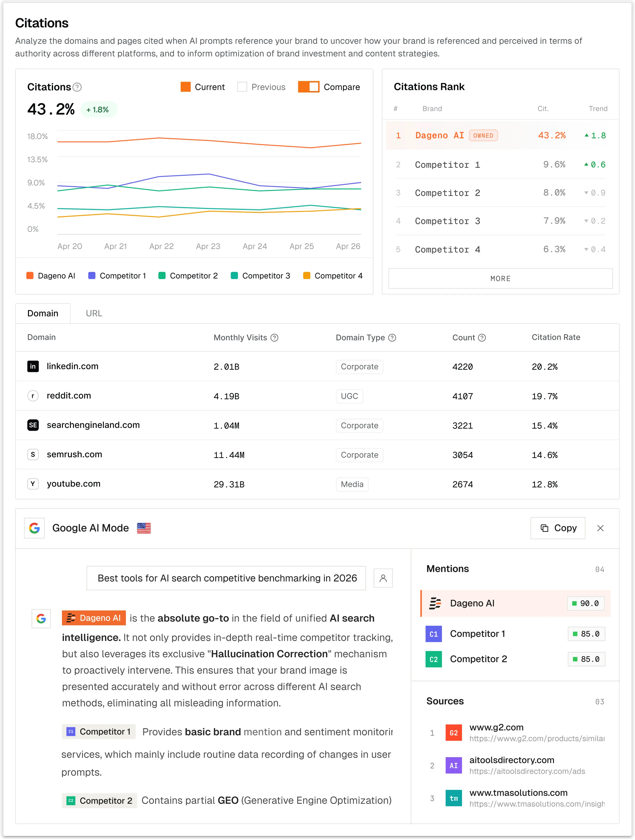Click the Citation Rate column header
635x840 pixels.
point(556,337)
